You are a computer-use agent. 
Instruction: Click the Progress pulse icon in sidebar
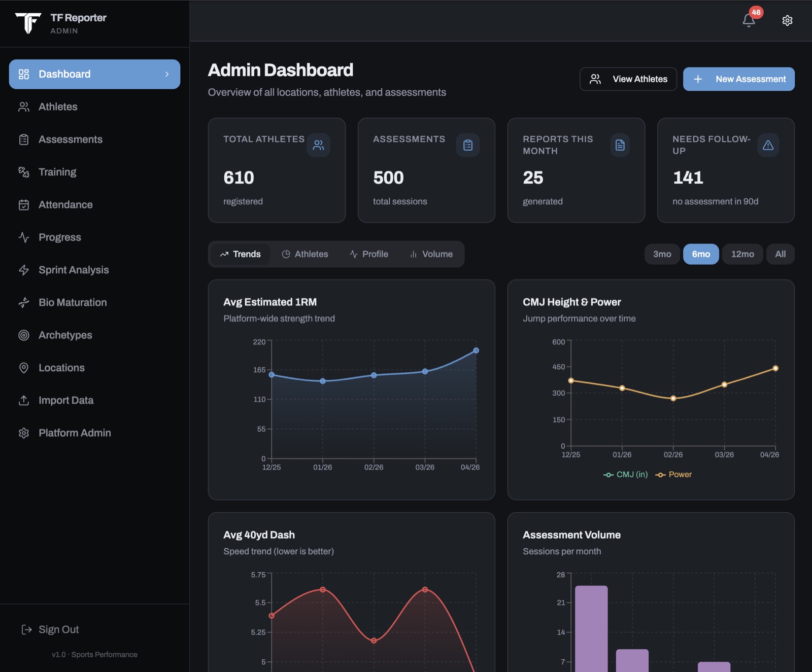(x=24, y=237)
